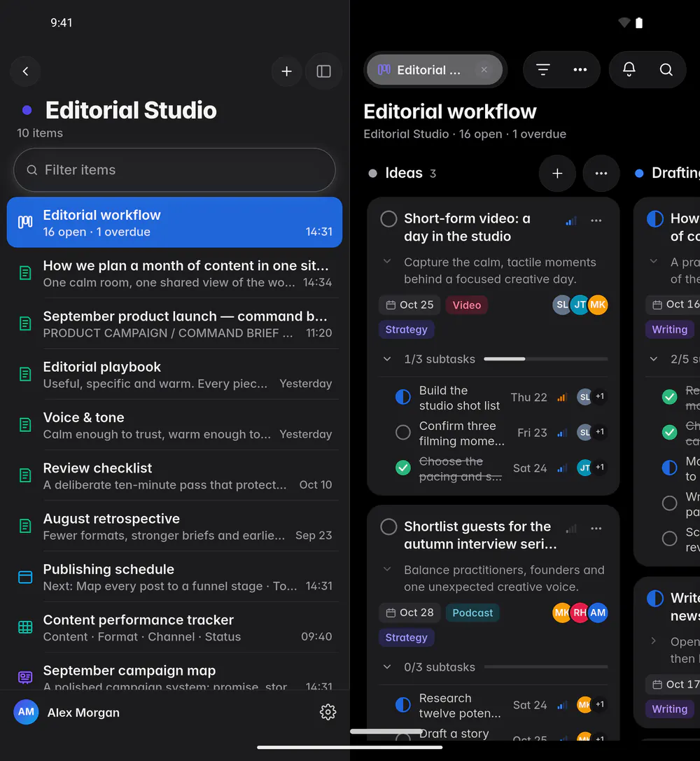Screen dimensions: 700x761
Task: Toggle status of Research twelve potential subtask
Action: (x=402, y=705)
